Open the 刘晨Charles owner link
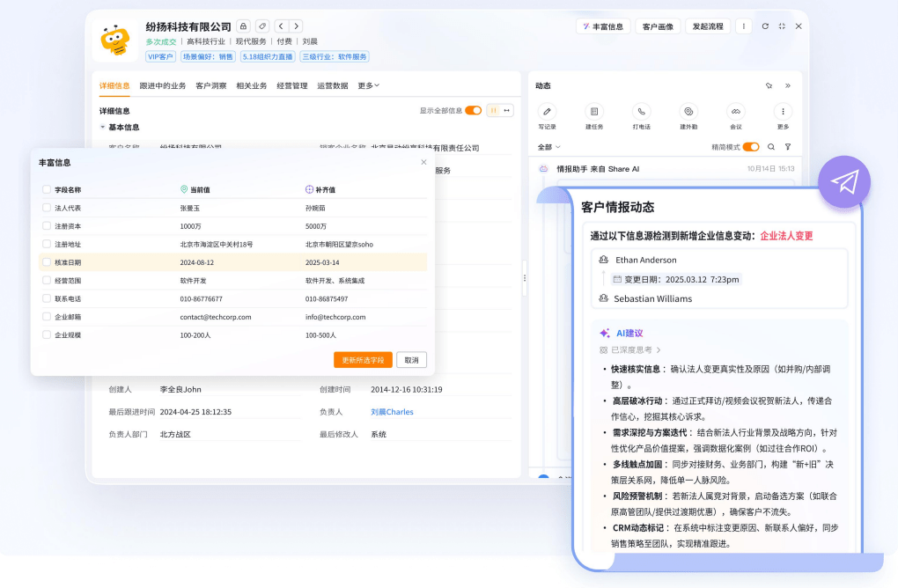898x588 pixels. point(392,412)
